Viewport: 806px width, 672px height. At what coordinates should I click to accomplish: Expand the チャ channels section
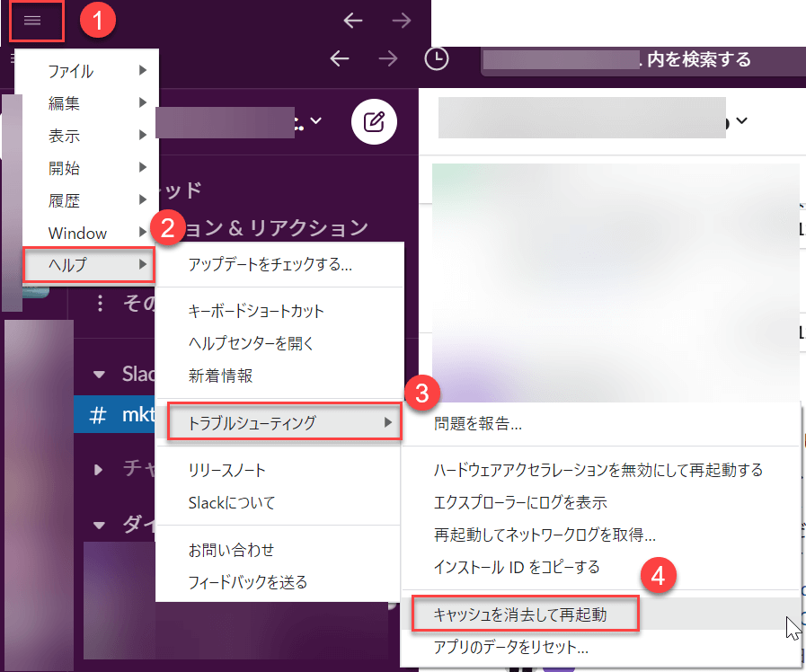point(99,468)
